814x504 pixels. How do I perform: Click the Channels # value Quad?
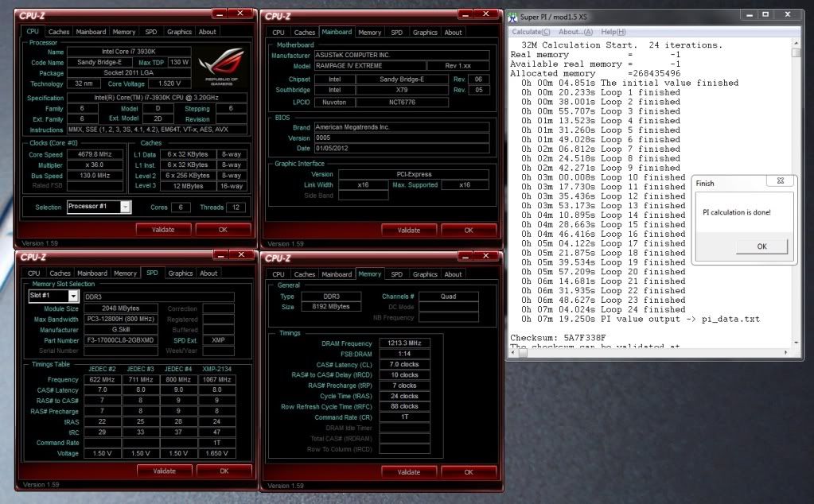tap(448, 297)
